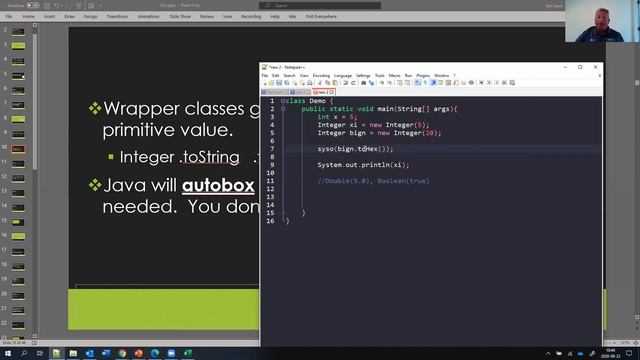640x360 pixels.
Task: Open notification center in system tray
Action: pyautogui.click(x=629, y=353)
